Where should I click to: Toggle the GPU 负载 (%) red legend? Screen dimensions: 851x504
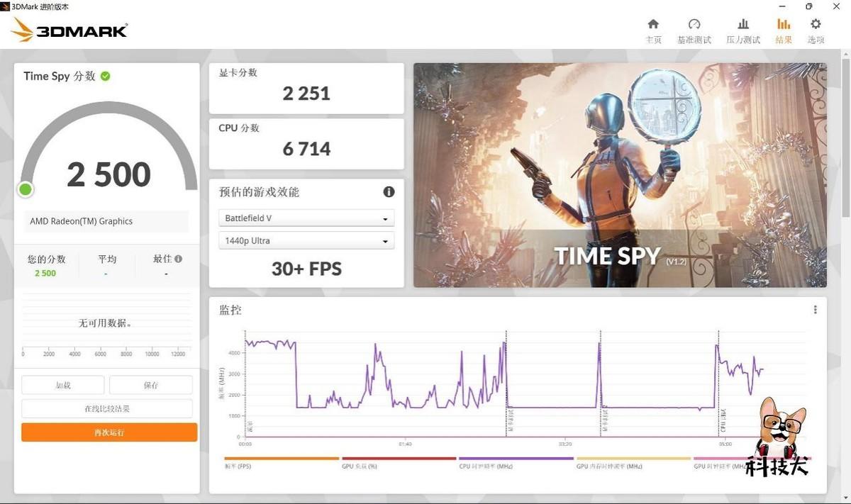[x=399, y=463]
